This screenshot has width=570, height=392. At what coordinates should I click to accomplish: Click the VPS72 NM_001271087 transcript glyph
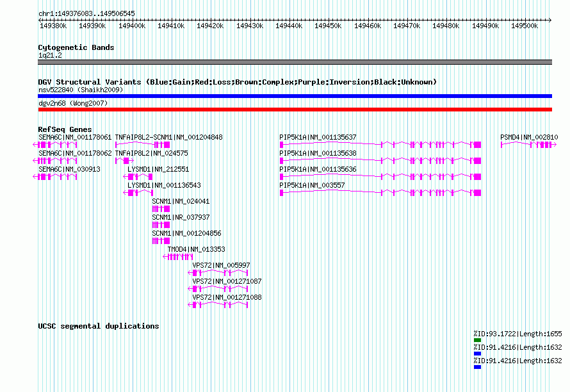[x=218, y=289]
